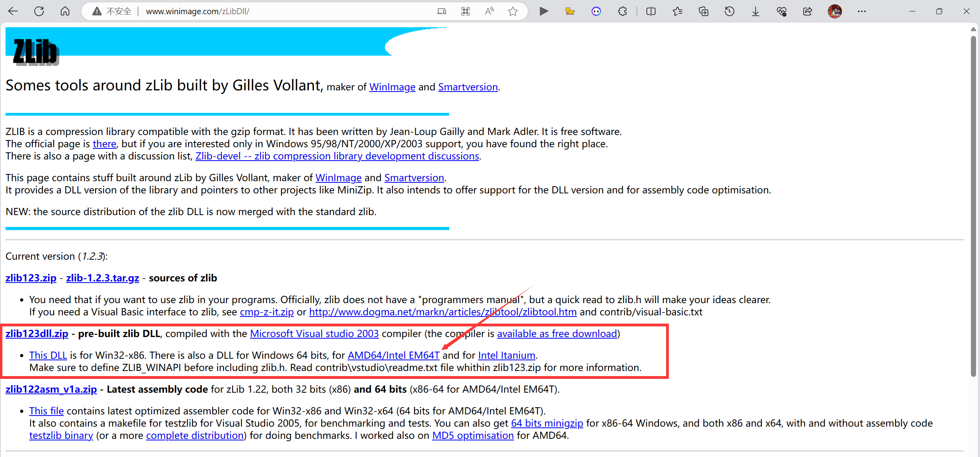980x457 pixels.
Task: Open the user profile avatar
Action: [835, 11]
